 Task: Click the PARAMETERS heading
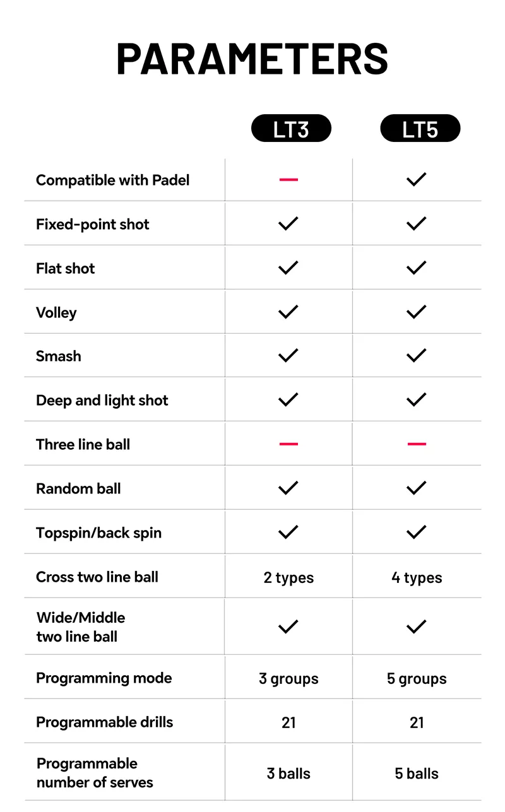point(252,59)
